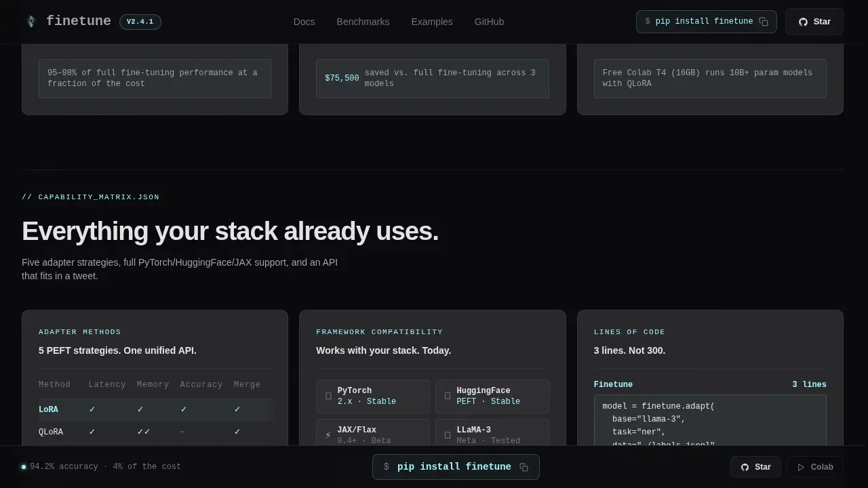Copy the pip install command in bottom bar
The width and height of the screenshot is (868, 488).
[x=524, y=467]
